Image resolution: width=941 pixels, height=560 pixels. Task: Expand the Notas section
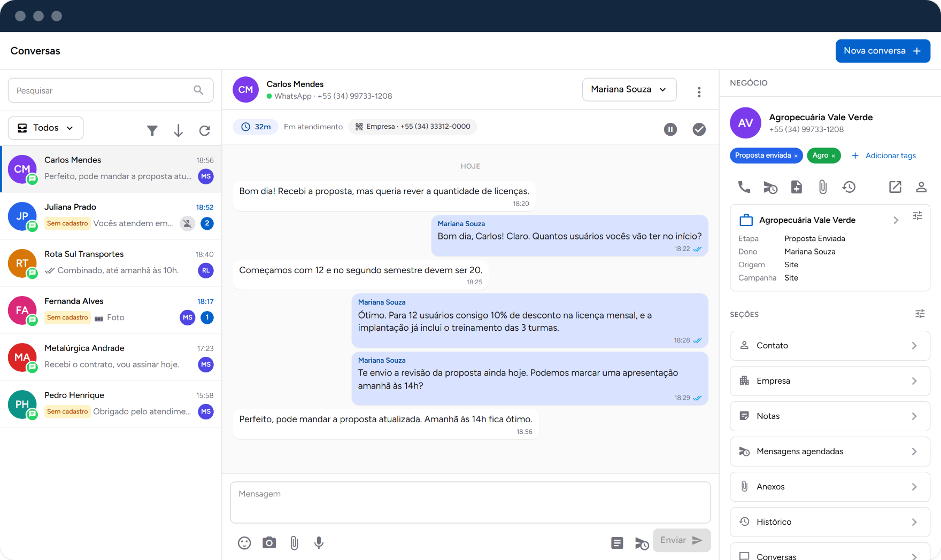pyautogui.click(x=830, y=416)
